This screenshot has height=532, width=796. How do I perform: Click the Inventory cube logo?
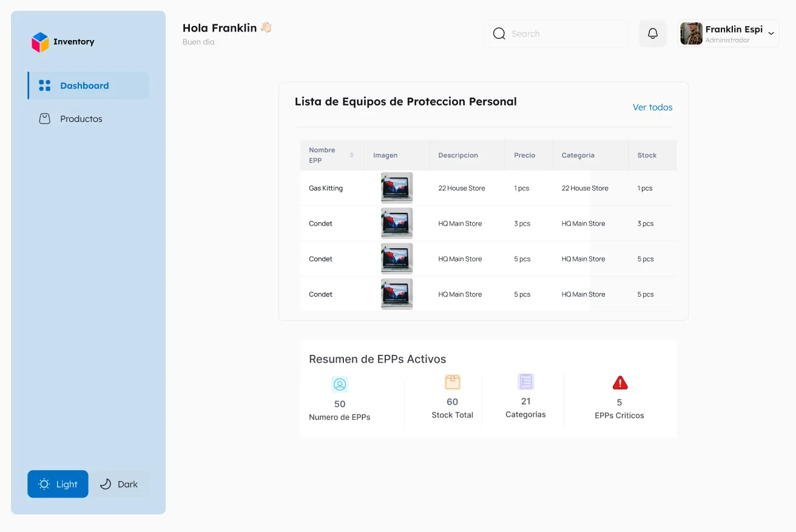pos(40,42)
